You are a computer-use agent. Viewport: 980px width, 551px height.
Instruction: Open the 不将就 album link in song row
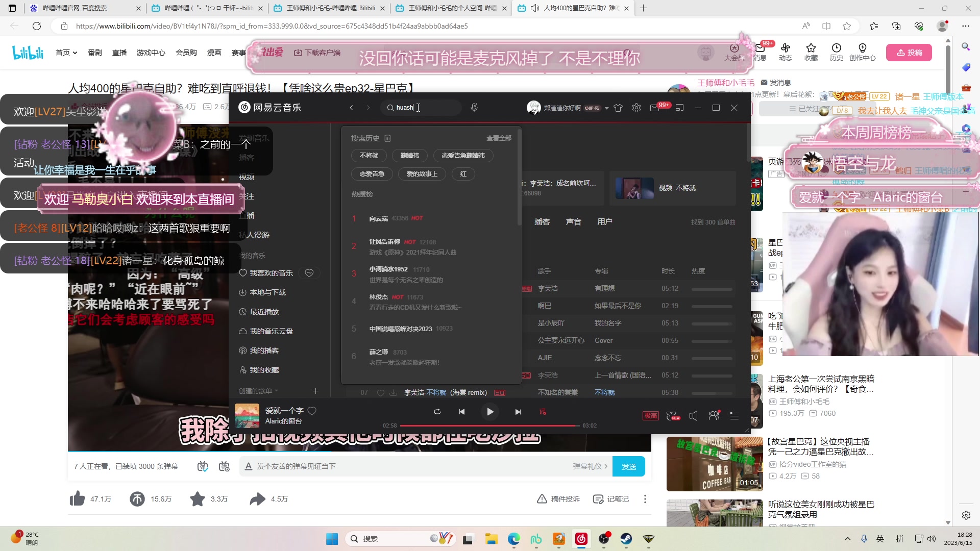(x=604, y=393)
